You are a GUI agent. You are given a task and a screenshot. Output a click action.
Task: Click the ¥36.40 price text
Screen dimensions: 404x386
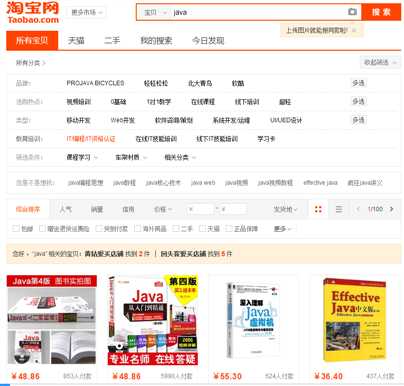coord(328,376)
